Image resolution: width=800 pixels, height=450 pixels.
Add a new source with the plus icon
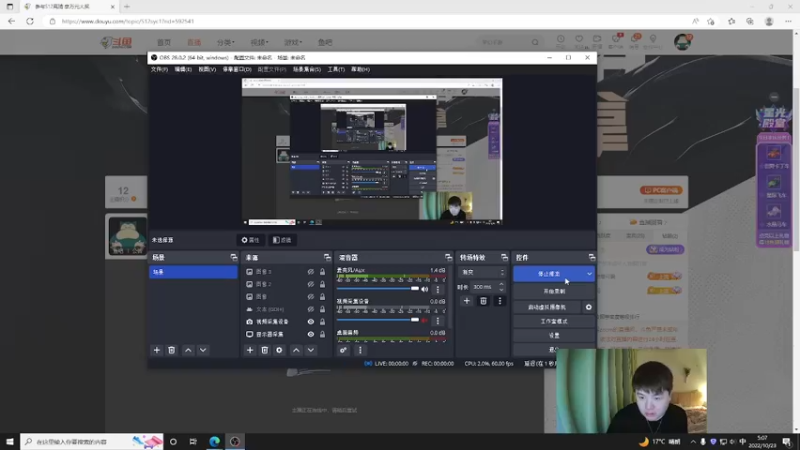point(250,350)
